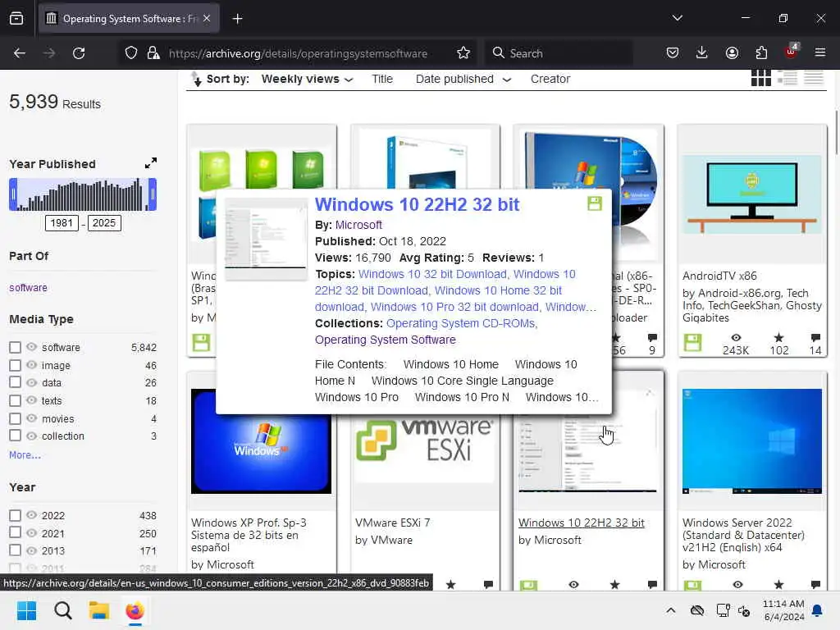
Task: Show hidden system tray icons
Action: tap(671, 610)
